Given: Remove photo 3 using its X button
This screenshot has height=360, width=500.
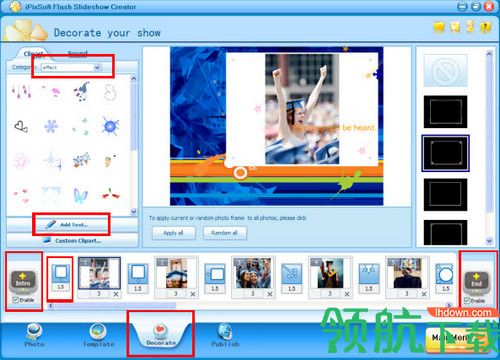Looking at the screenshot, I should 270,294.
